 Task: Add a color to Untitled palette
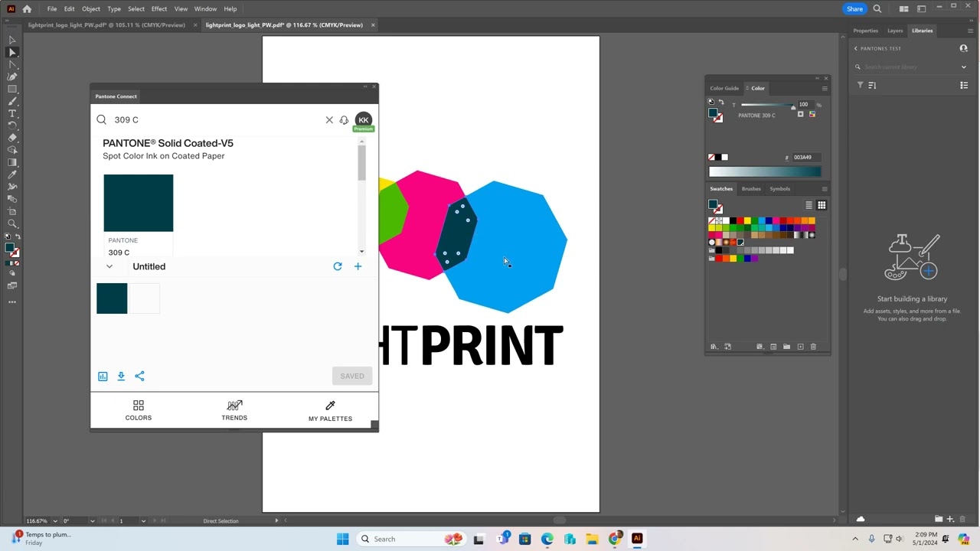(358, 266)
